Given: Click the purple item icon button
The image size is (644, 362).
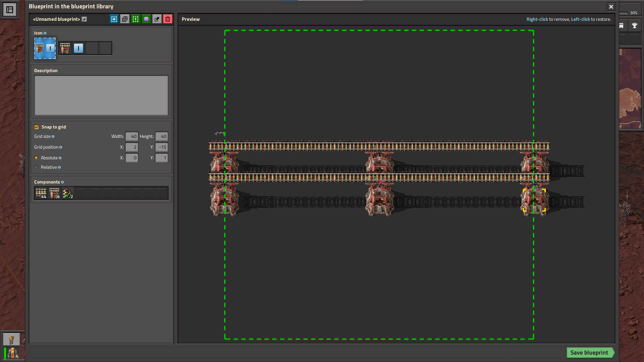Looking at the screenshot, I should coord(146,19).
